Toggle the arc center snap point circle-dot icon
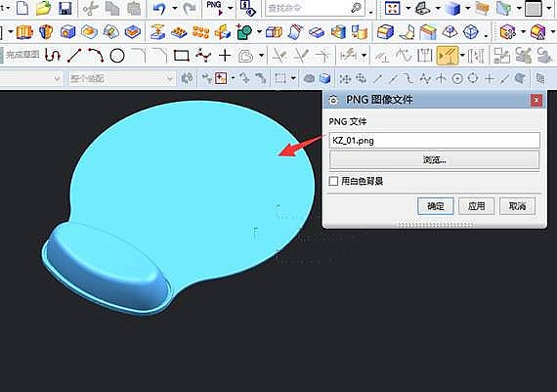The height and width of the screenshot is (392, 557). pos(457,78)
